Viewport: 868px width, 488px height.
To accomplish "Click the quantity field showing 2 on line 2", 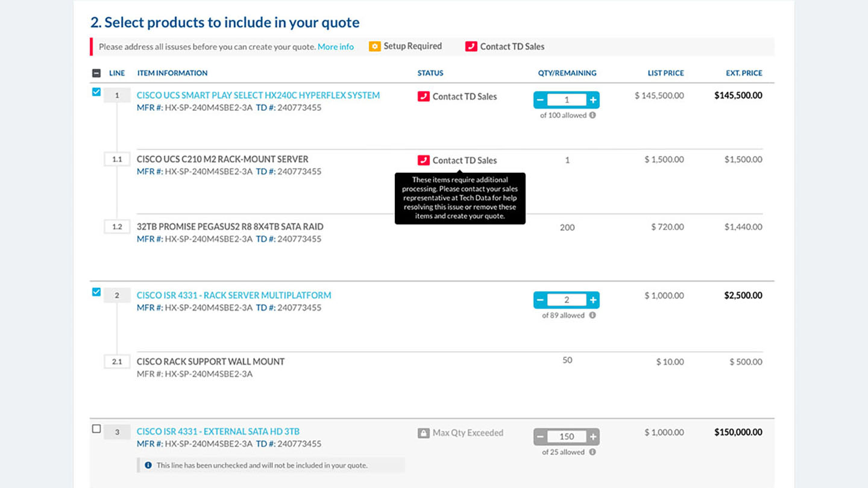I will 567,300.
